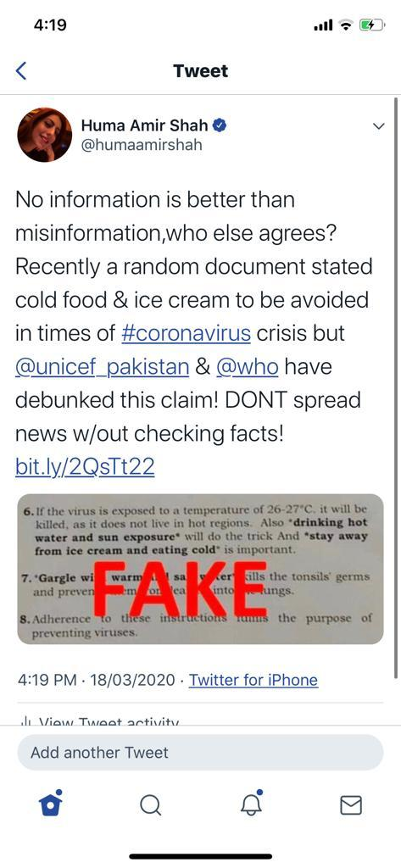401x868 pixels.
Task: Open the @humaamirshah handle
Action: (142, 145)
